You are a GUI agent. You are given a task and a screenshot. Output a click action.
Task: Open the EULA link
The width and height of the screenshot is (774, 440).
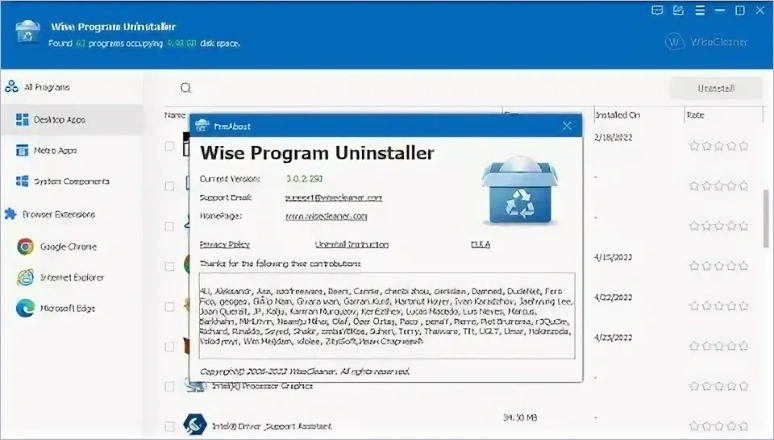480,244
